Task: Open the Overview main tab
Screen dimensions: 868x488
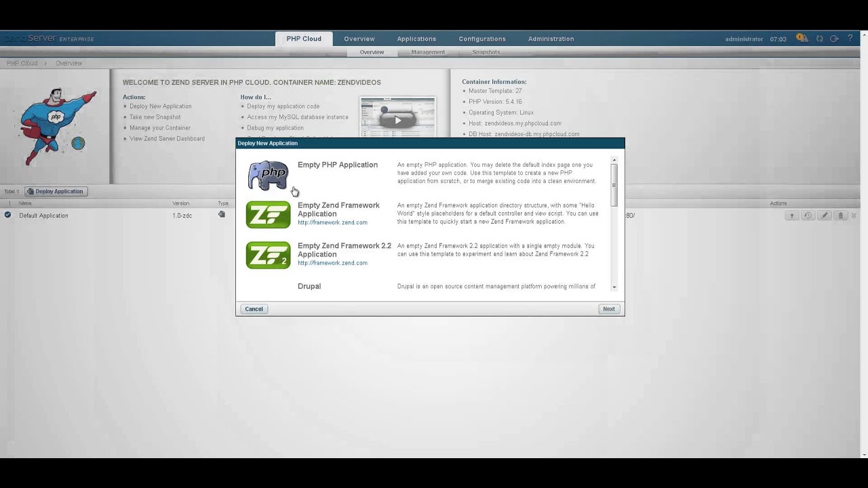Action: click(359, 39)
